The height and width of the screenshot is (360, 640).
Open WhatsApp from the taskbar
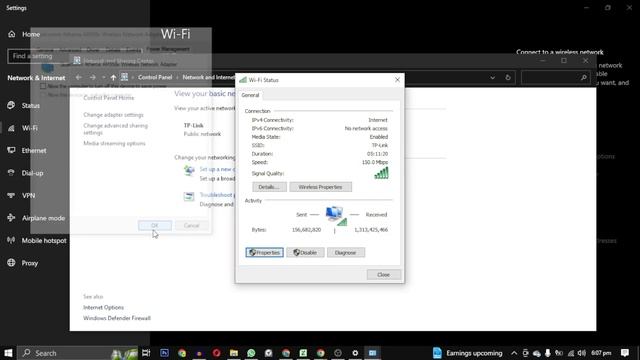pos(251,353)
